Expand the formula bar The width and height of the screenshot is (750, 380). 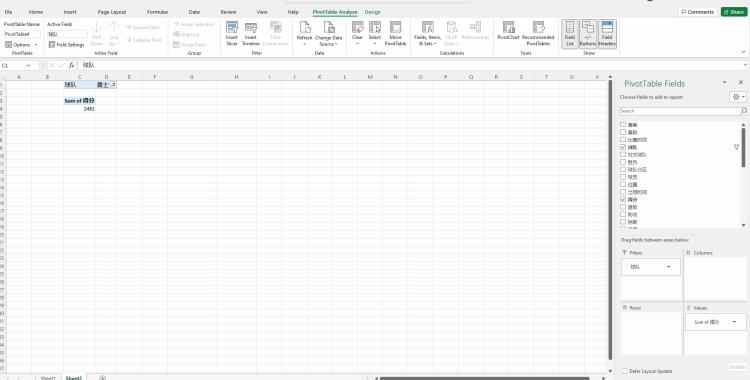coord(746,65)
